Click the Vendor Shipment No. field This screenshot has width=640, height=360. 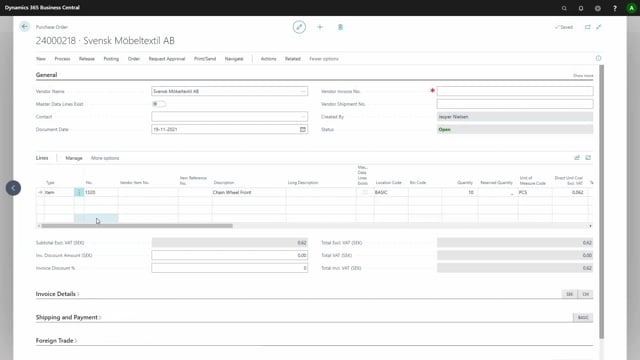515,104
